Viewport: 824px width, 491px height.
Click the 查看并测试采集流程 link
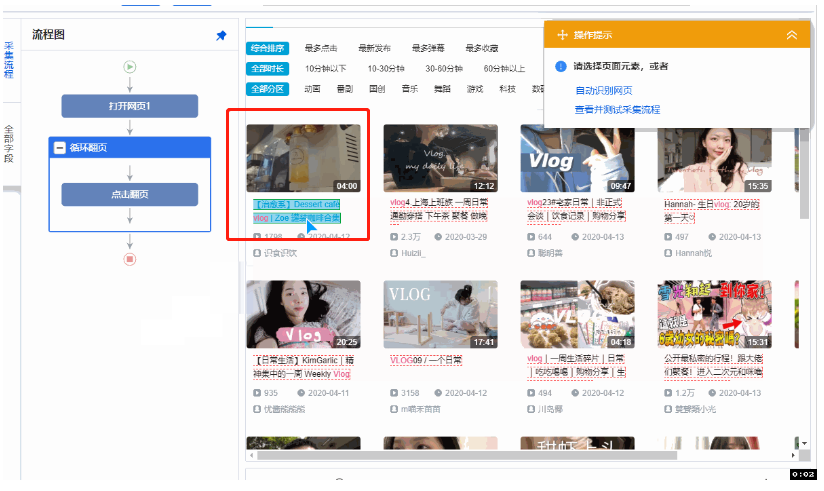coord(617,110)
